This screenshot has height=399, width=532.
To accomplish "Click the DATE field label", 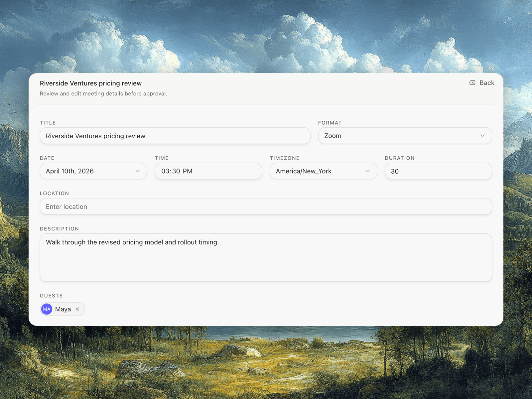I will (47, 158).
